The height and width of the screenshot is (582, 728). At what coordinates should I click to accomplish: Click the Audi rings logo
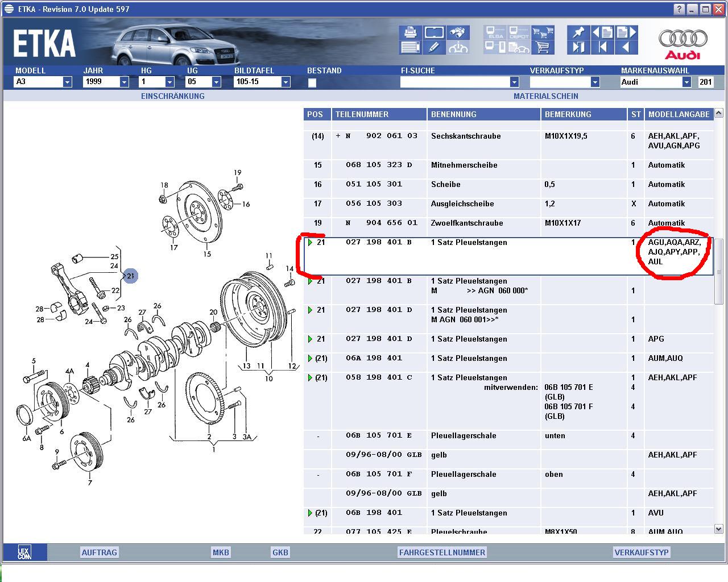pyautogui.click(x=682, y=44)
